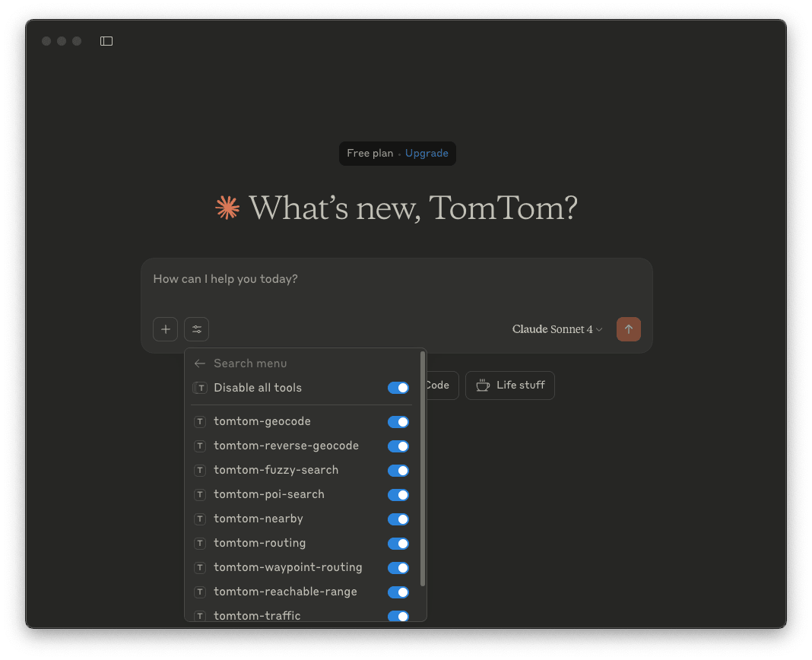Viewport: 812px width, 660px height.
Task: Click the icon beside Disable all tools
Action: pos(200,388)
